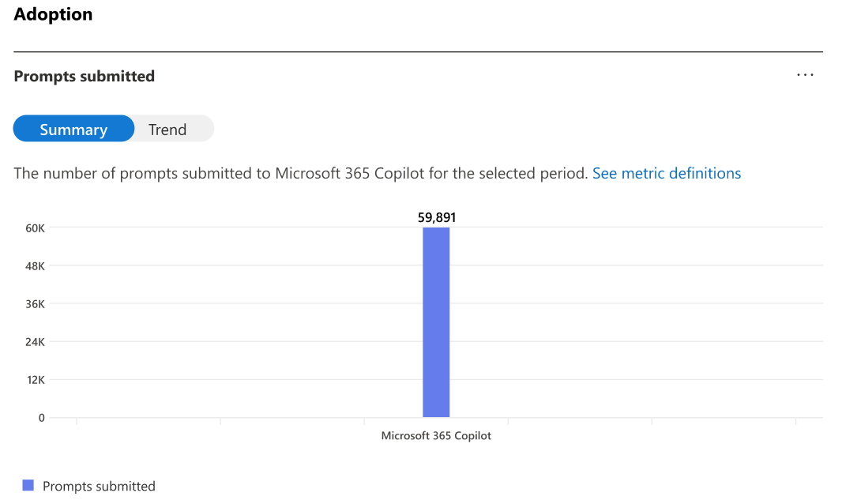
Task: Click the Adoption section heading
Action: [53, 14]
